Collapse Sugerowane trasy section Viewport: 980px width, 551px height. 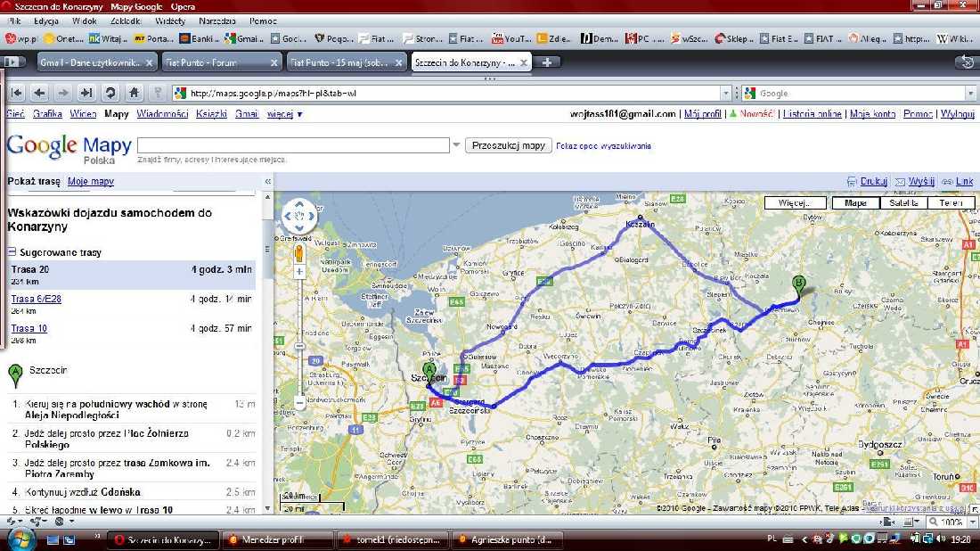click(x=12, y=252)
